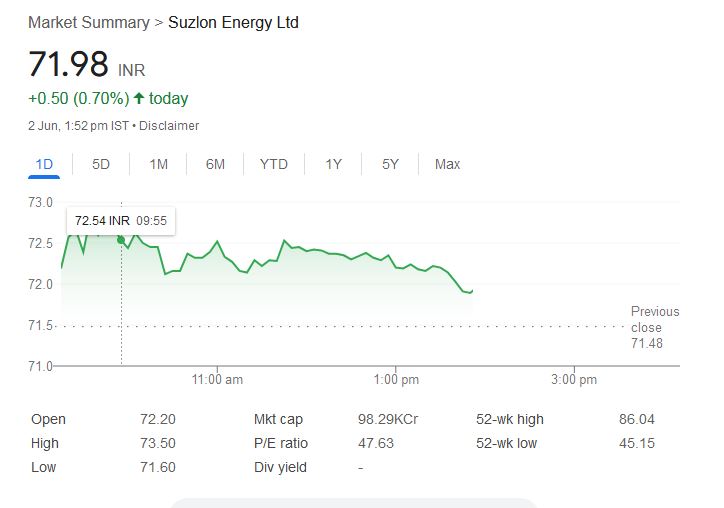Click the Previous close 71.48 label
The width and height of the screenshot is (724, 508).
click(654, 327)
